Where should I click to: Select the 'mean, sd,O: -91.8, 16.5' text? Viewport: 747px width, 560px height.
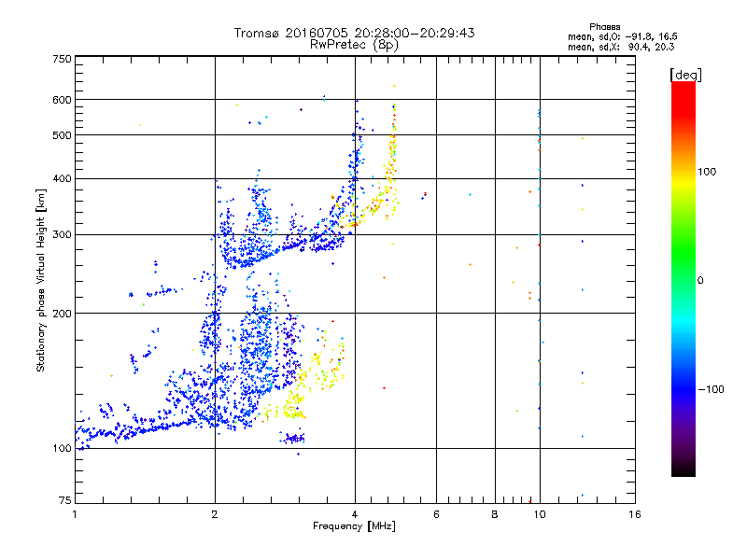pyautogui.click(x=623, y=36)
